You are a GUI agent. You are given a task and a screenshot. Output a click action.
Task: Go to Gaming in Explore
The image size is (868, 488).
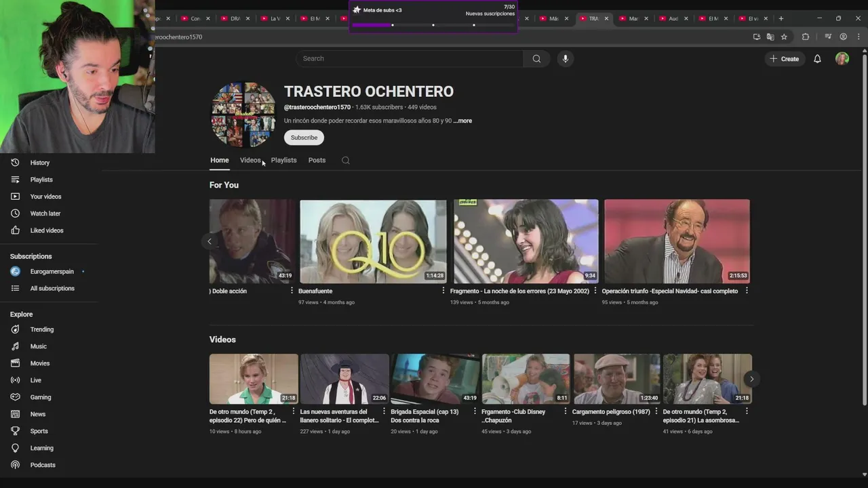click(40, 397)
